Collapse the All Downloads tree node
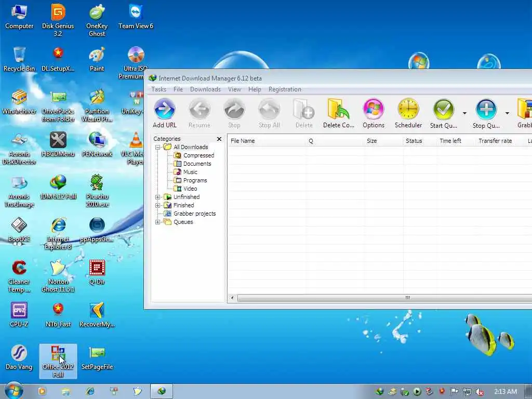Viewport: 532px width, 399px height. tap(157, 147)
